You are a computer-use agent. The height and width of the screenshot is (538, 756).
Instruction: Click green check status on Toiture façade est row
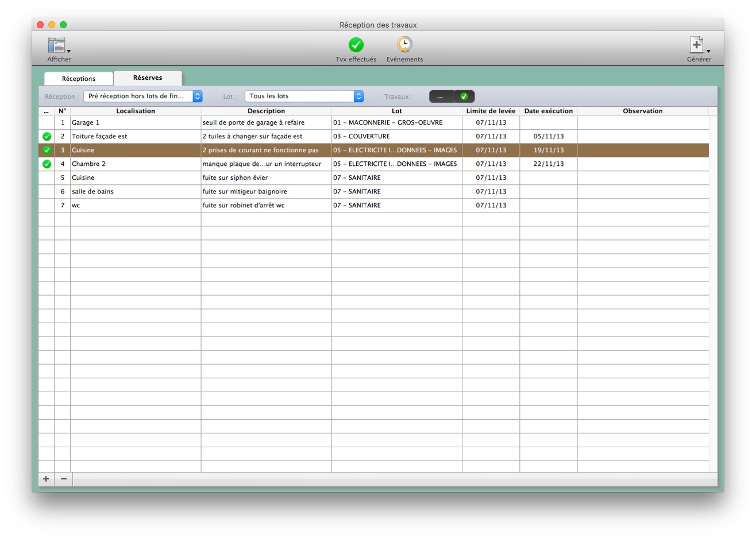(47, 137)
